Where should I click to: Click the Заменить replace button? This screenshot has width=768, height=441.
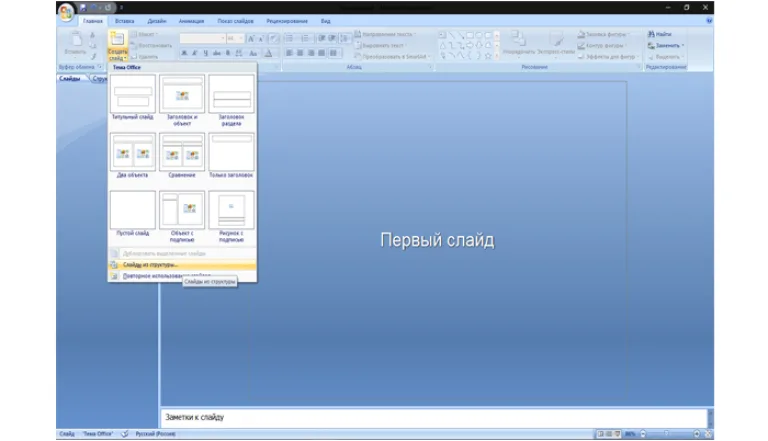tap(666, 46)
